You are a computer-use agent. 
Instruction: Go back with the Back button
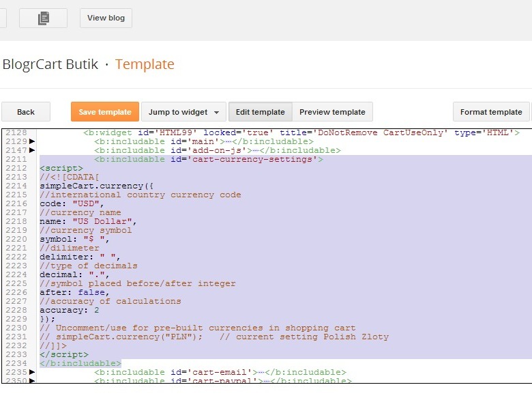point(26,112)
